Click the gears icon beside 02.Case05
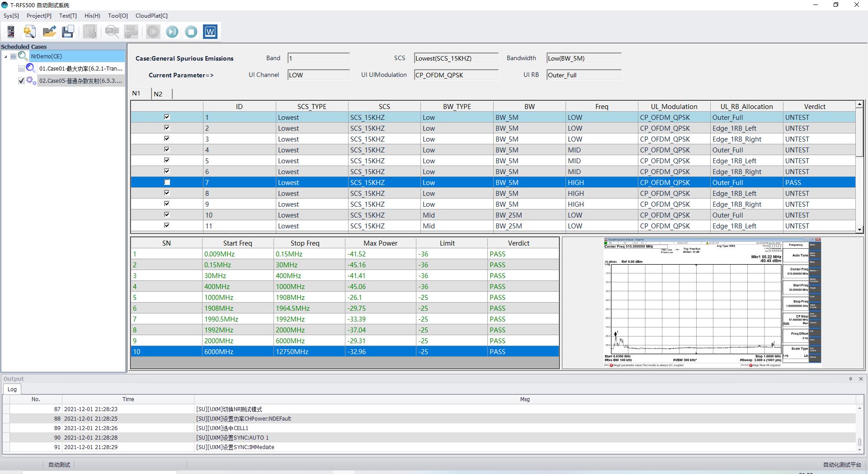The image size is (868, 474). coord(31,81)
